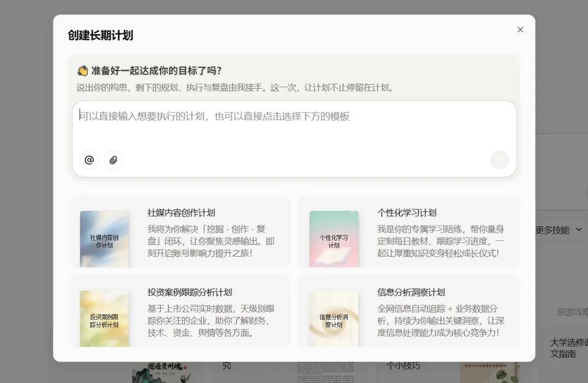The width and height of the screenshot is (588, 383).
Task: Switch to the 旅游攻略 tab
Action: [x=572, y=312]
